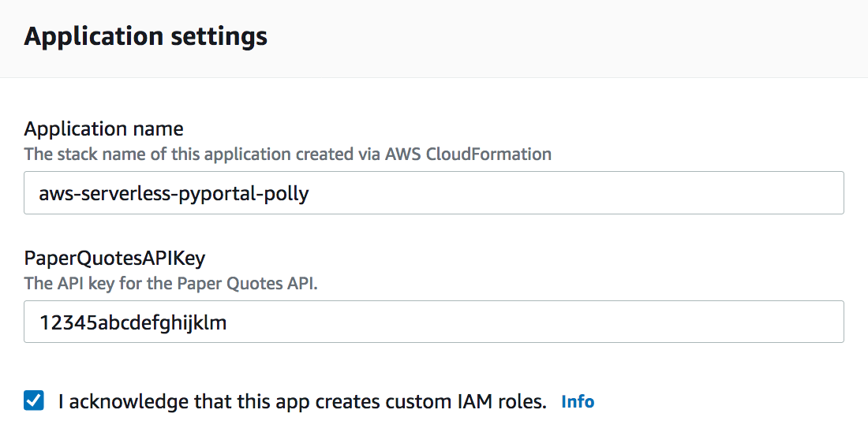
Task: Click the words 'IAM roles' in acknowledgement
Action: (x=505, y=402)
